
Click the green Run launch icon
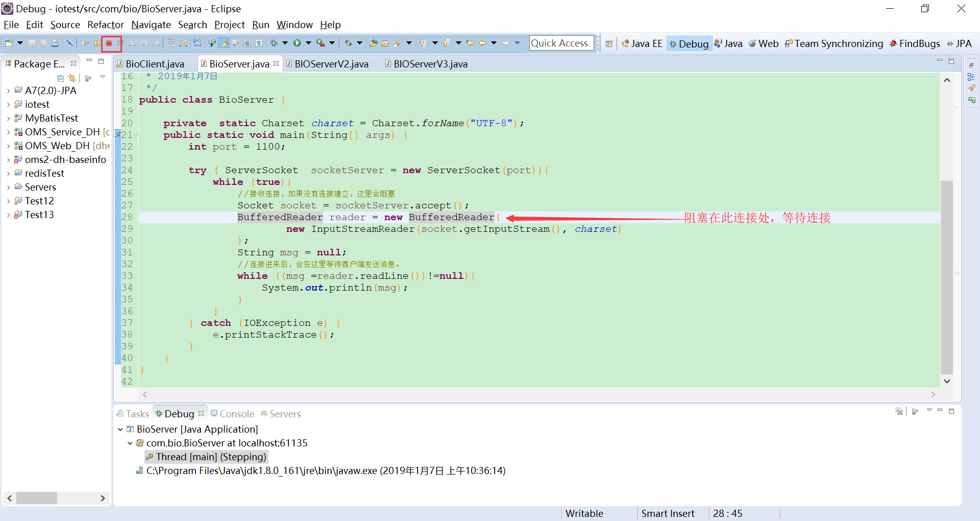(x=297, y=43)
